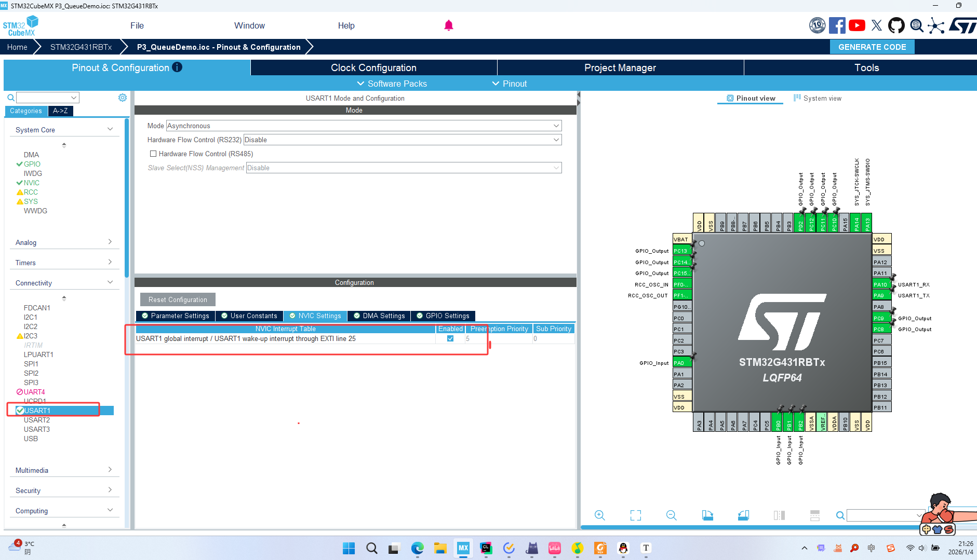This screenshot has height=560, width=977.
Task: Expand the Security category
Action: click(x=110, y=490)
